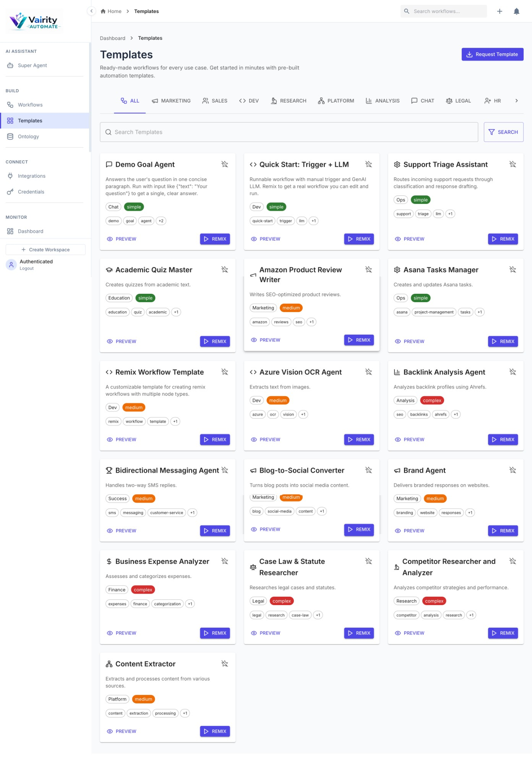
Task: Click the Search Templates input field
Action: [289, 132]
